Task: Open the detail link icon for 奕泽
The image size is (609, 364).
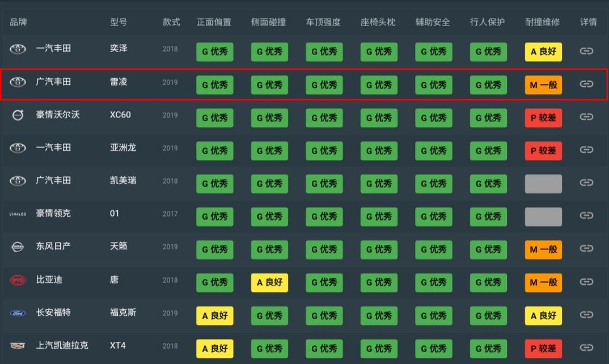Action: click(x=588, y=52)
